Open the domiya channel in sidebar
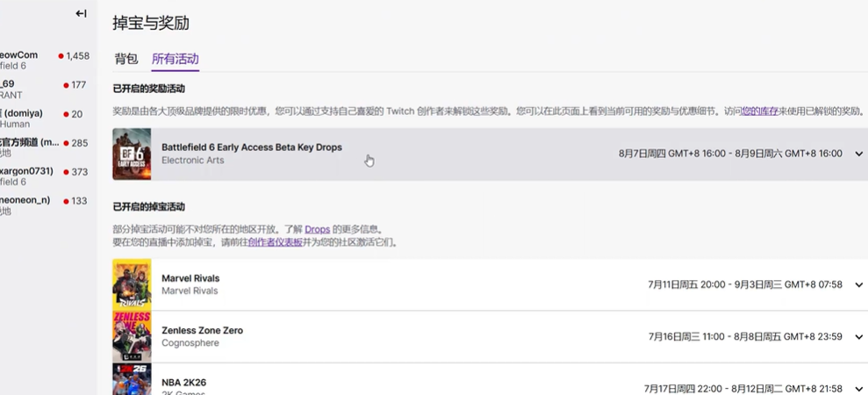868x395 pixels. tap(45, 118)
